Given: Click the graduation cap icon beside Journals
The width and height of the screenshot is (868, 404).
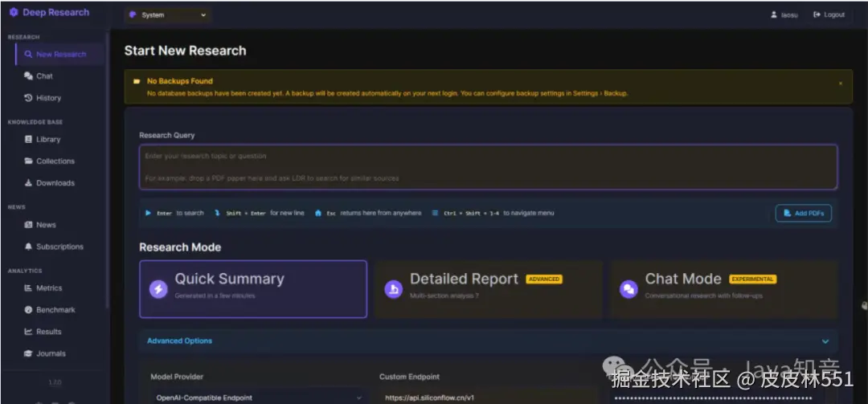Looking at the screenshot, I should click(x=28, y=353).
